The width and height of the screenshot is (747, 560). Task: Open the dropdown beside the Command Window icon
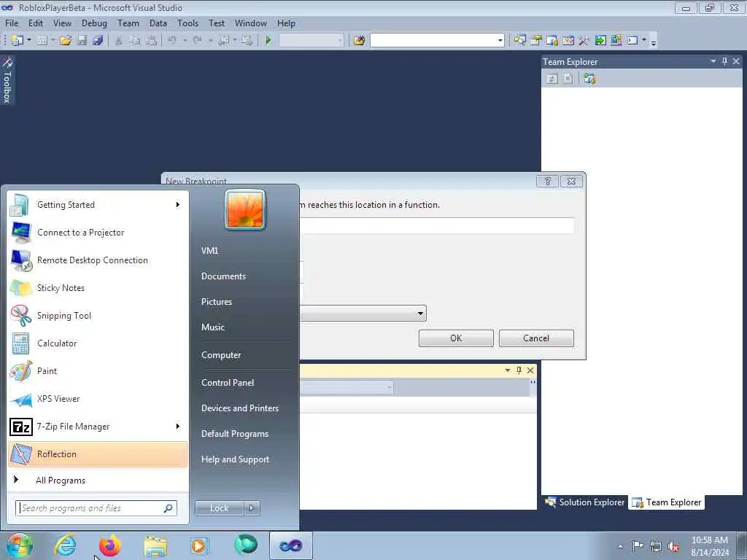click(644, 41)
